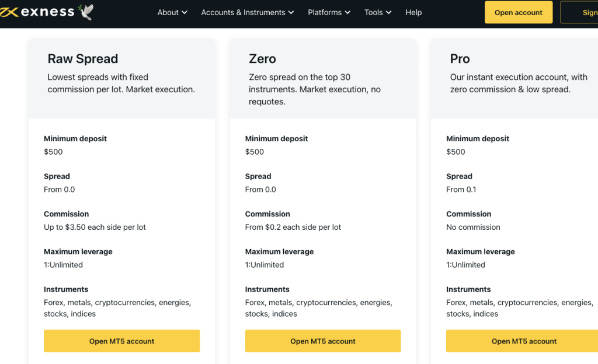Select the Raw Spread account card heading
Viewport: 598px width, 364px height.
83,59
